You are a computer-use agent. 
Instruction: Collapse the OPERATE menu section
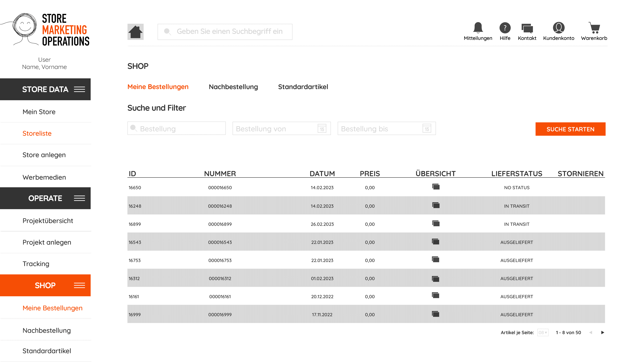(80, 198)
